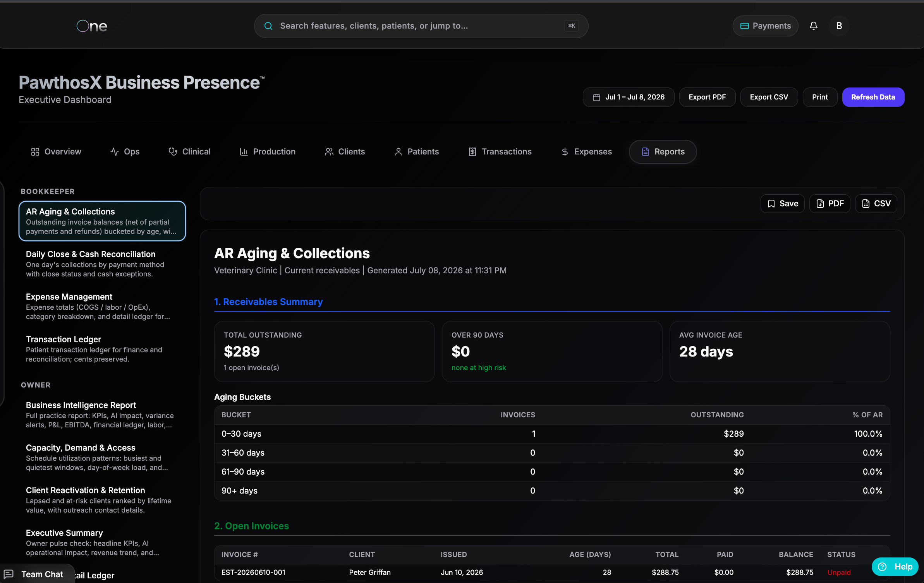Click the Production bar chart icon
This screenshot has height=583, width=924.
244,152
